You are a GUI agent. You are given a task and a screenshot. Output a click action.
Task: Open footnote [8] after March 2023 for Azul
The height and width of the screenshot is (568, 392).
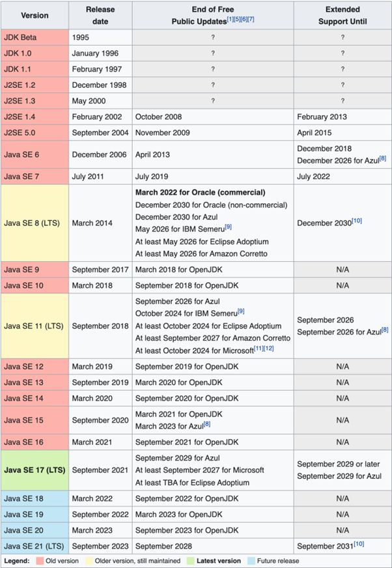click(206, 424)
